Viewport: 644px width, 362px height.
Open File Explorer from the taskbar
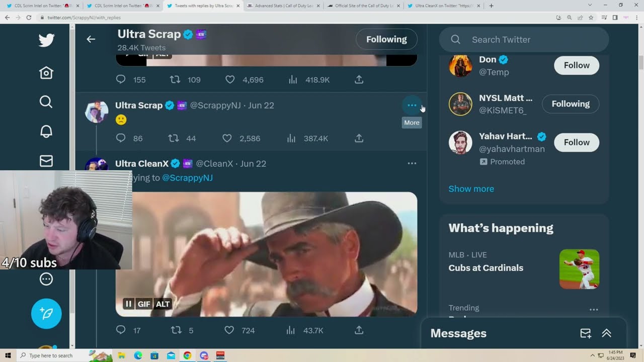(x=122, y=355)
